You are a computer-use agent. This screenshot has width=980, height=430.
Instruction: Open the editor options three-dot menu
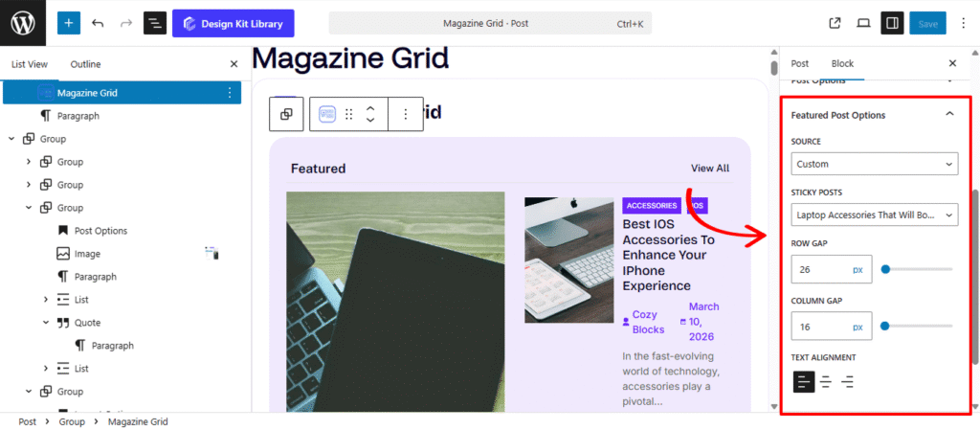pos(961,23)
